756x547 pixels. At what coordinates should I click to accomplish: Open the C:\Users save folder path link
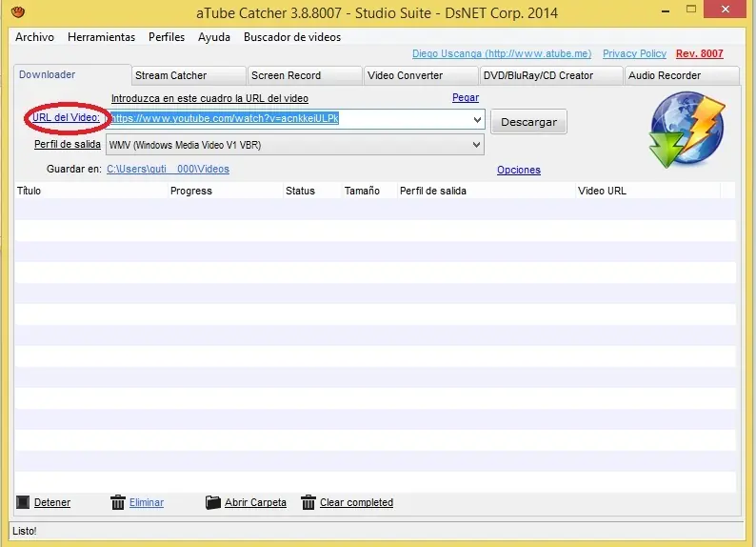168,169
